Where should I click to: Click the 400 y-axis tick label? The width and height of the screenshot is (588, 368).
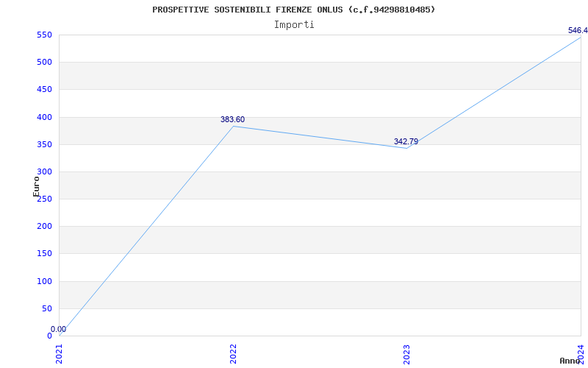44,117
